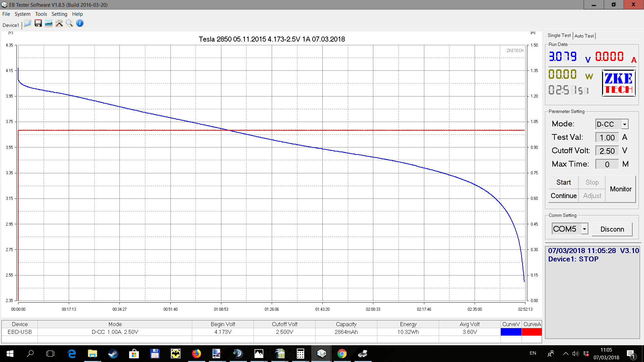
Task: Expand the COM5 port dropdown
Action: [584, 229]
